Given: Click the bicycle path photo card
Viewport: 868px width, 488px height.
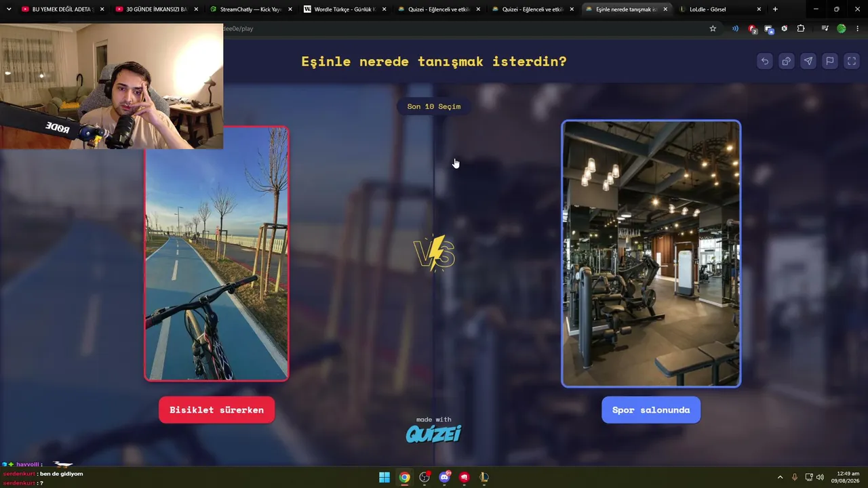Looking at the screenshot, I should (217, 253).
